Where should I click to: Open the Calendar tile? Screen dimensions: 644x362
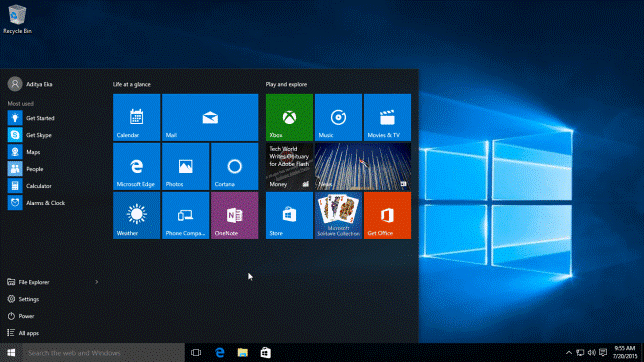tap(136, 118)
